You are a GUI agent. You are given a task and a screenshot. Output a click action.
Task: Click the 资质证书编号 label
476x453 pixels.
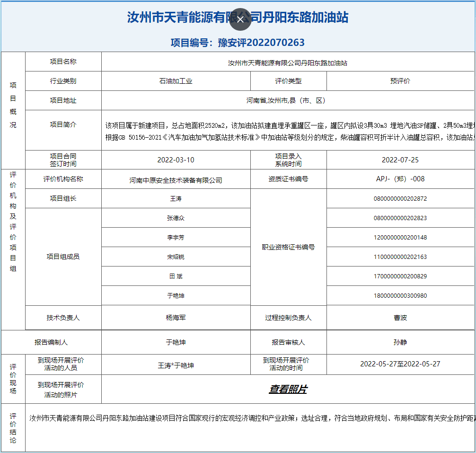click(288, 179)
